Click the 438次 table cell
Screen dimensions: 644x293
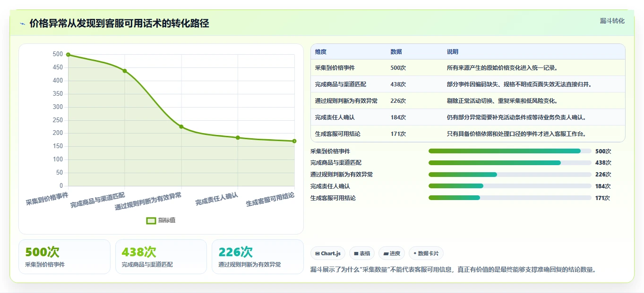(x=398, y=84)
